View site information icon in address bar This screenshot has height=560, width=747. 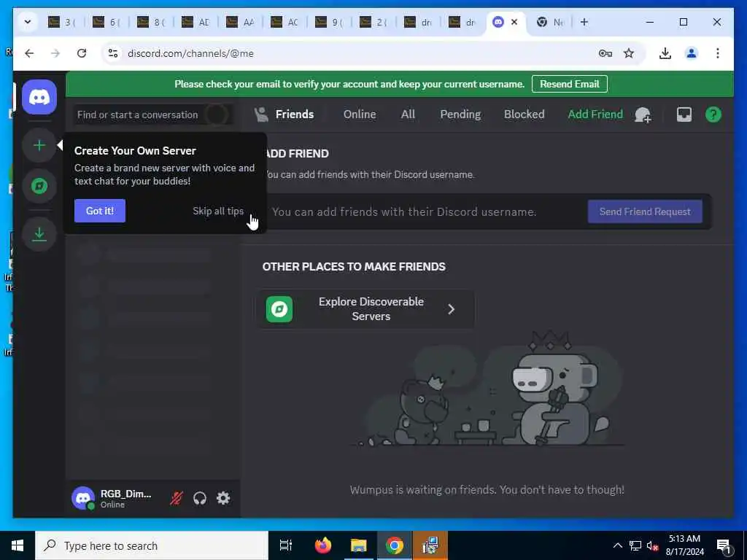(113, 53)
